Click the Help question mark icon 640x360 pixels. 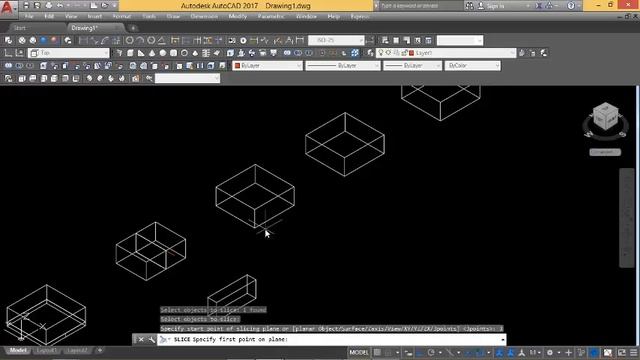[571, 6]
